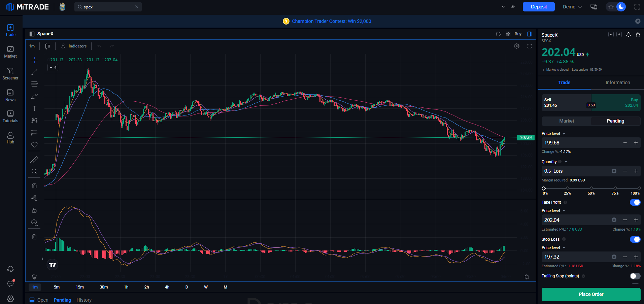Switch to light sun theme
Screen dimensions: 644x304
(x=611, y=7)
